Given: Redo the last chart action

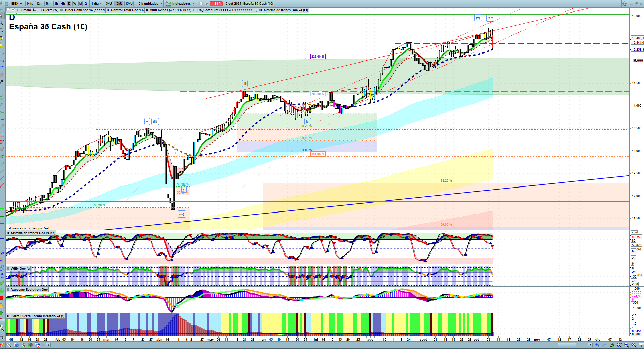Looking at the screenshot, I should click(604, 345).
